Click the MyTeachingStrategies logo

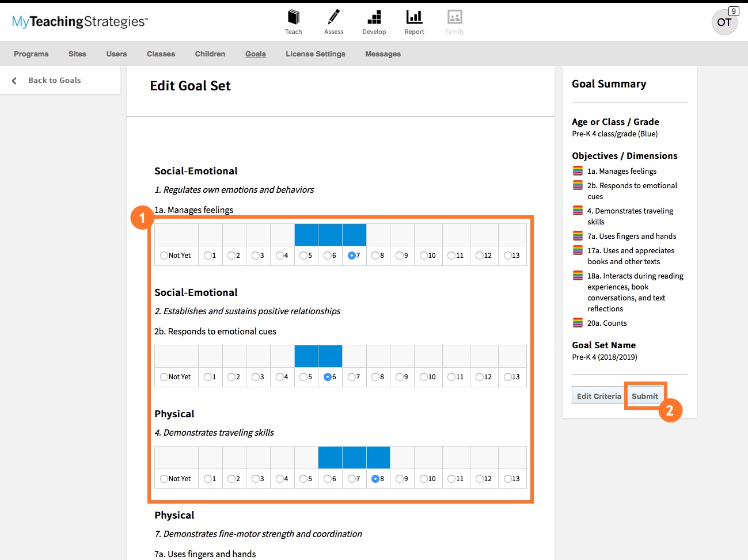78,21
